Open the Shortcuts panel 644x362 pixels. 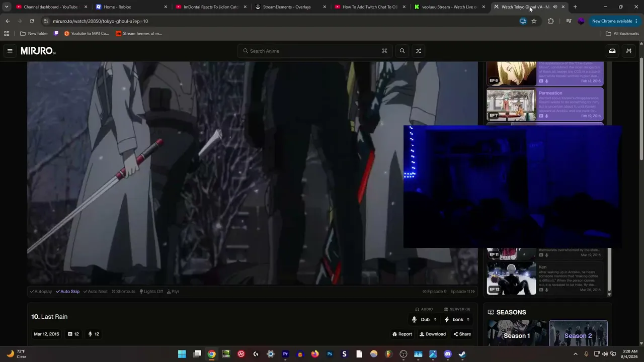tap(123, 292)
